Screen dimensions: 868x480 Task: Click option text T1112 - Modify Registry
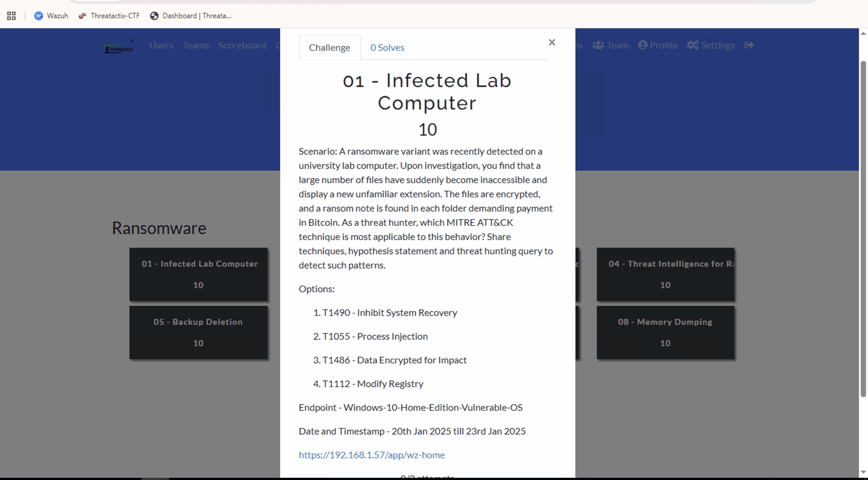(x=373, y=384)
